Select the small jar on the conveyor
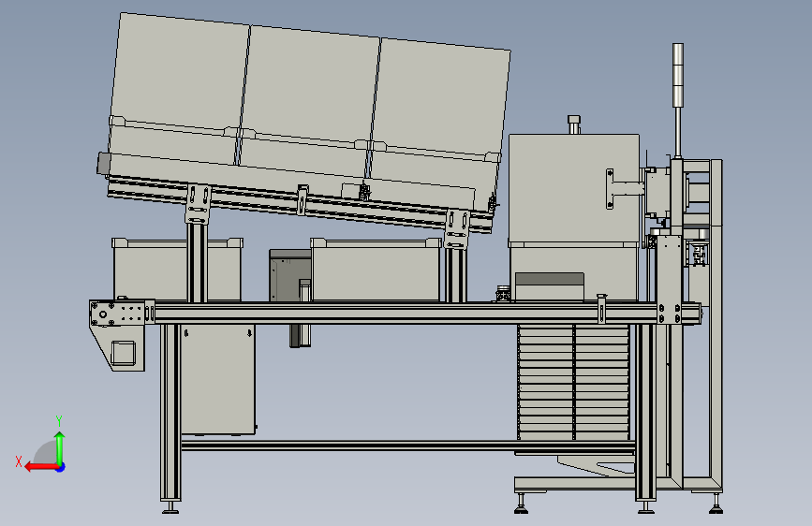Screen dimensions: 812x526 [503, 294]
